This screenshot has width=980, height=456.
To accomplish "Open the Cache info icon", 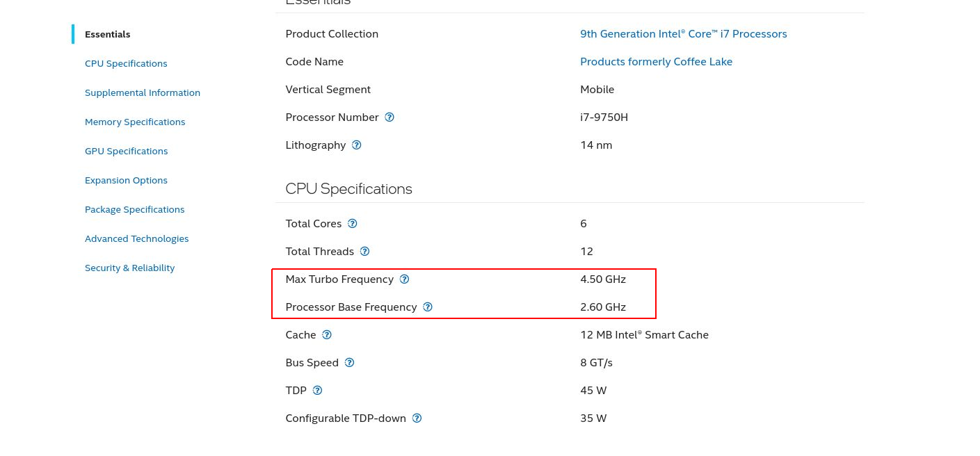I will pos(327,335).
